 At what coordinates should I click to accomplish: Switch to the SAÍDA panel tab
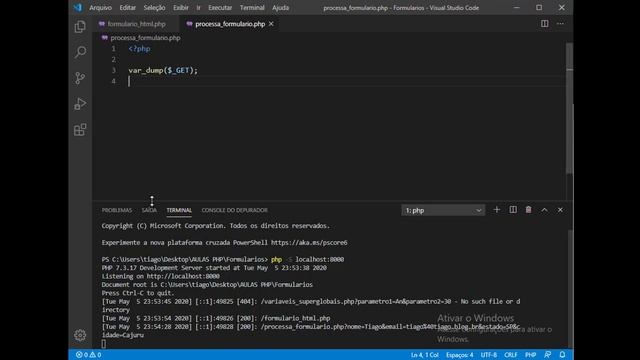(x=149, y=210)
